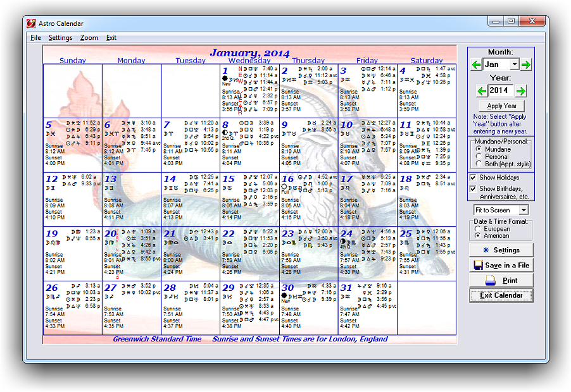
Task: Toggle Show Birthdays, Anniversaires checkbox
Action: [473, 188]
